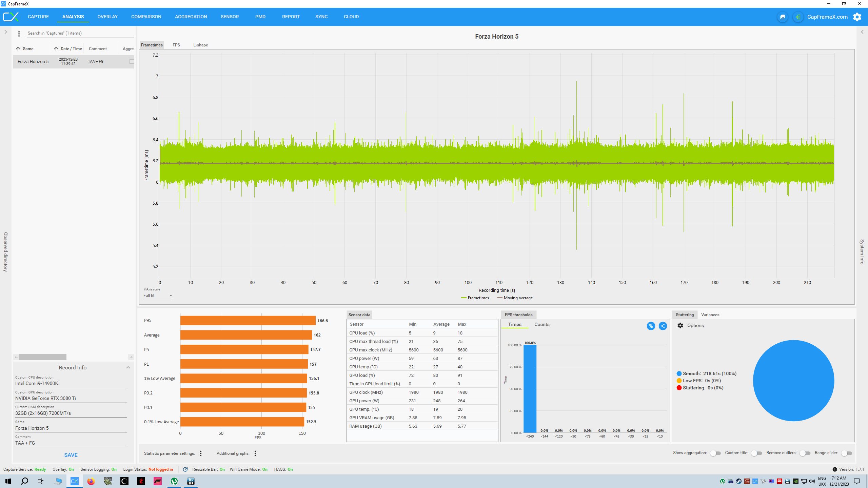Click the CapFrameX logo icon in header

pyautogui.click(x=11, y=17)
